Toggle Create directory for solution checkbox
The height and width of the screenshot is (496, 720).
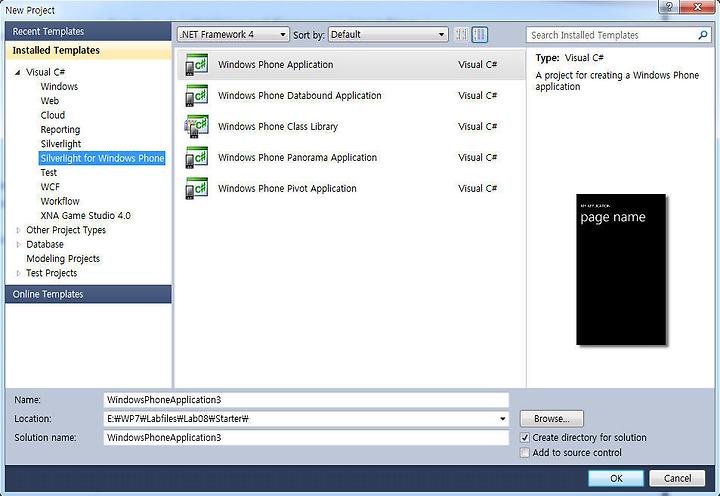tap(525, 438)
